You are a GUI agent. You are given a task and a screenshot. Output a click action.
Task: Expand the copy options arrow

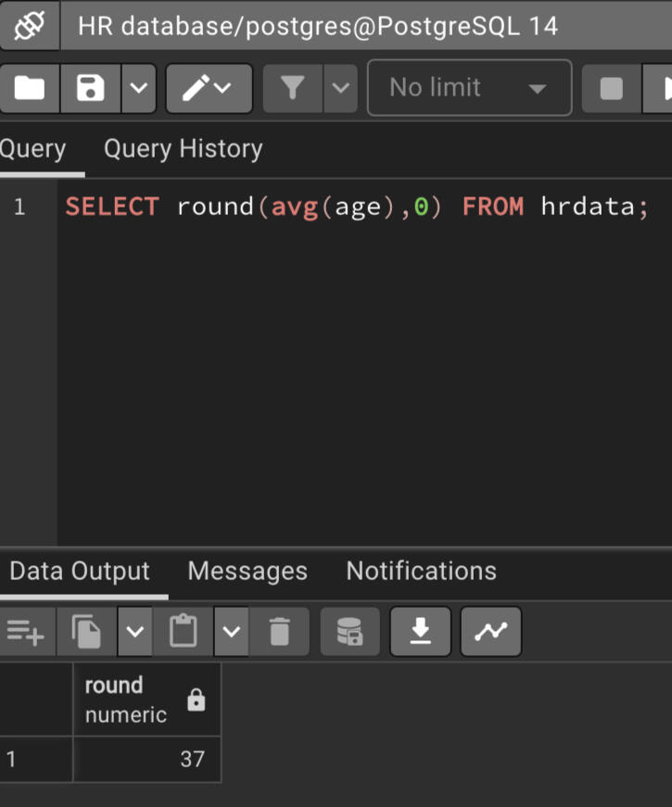[x=135, y=632]
